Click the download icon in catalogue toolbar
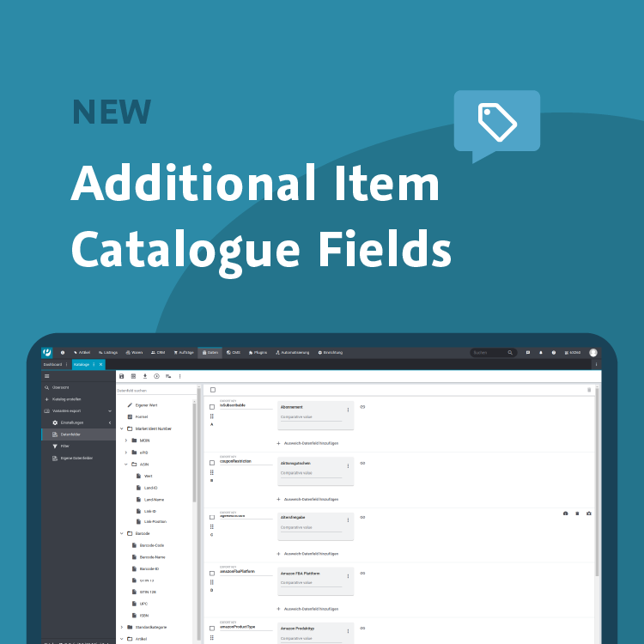Image resolution: width=644 pixels, height=644 pixels. [x=145, y=376]
